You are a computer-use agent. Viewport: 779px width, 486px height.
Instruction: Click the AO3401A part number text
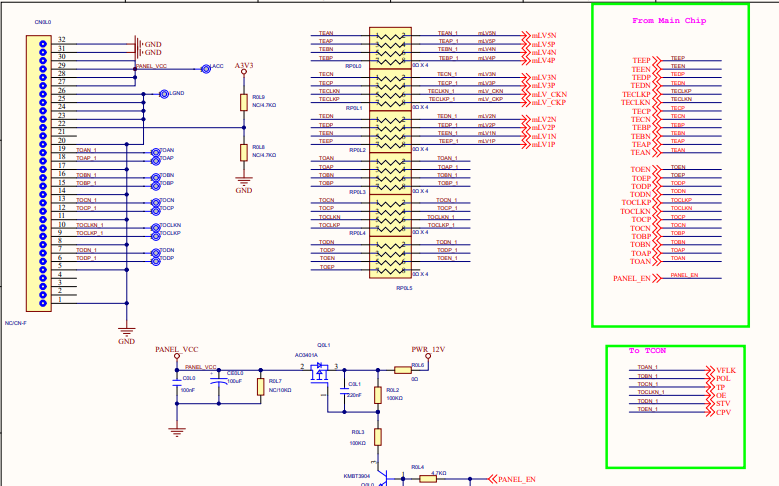pyautogui.click(x=306, y=355)
